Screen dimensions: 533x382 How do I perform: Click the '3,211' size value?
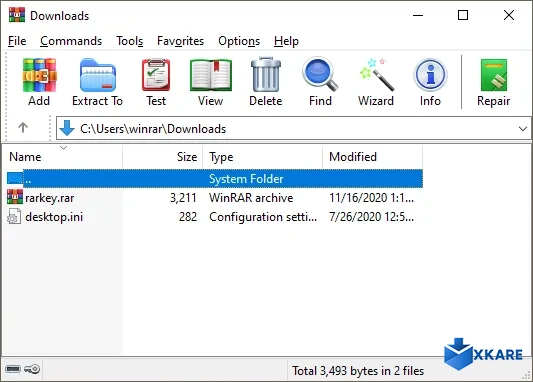click(183, 198)
